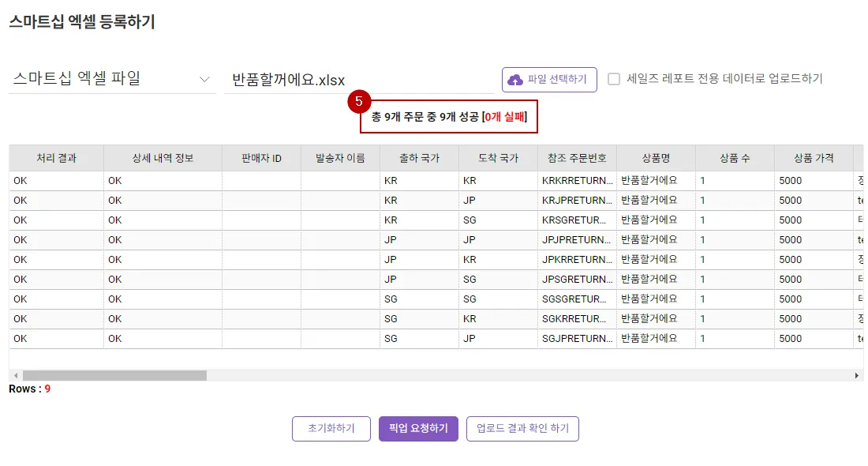Screen dimensions: 868x466
Task: Select the JPSGRETURN... order number cell
Action: 577,280
